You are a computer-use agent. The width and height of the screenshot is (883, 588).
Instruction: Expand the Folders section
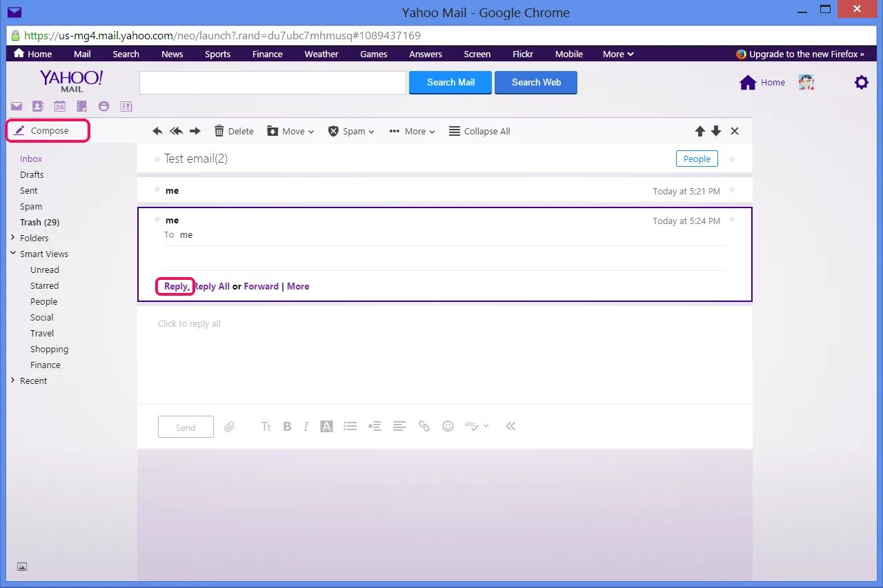click(x=13, y=238)
